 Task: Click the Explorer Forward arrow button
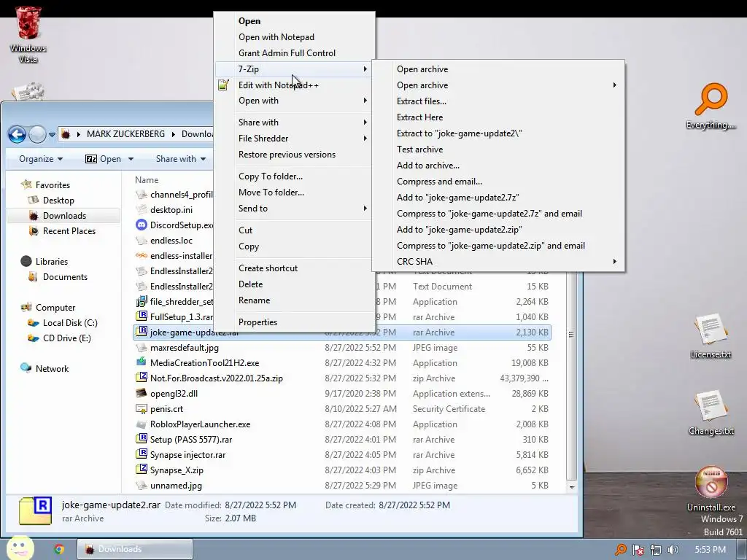[37, 134]
